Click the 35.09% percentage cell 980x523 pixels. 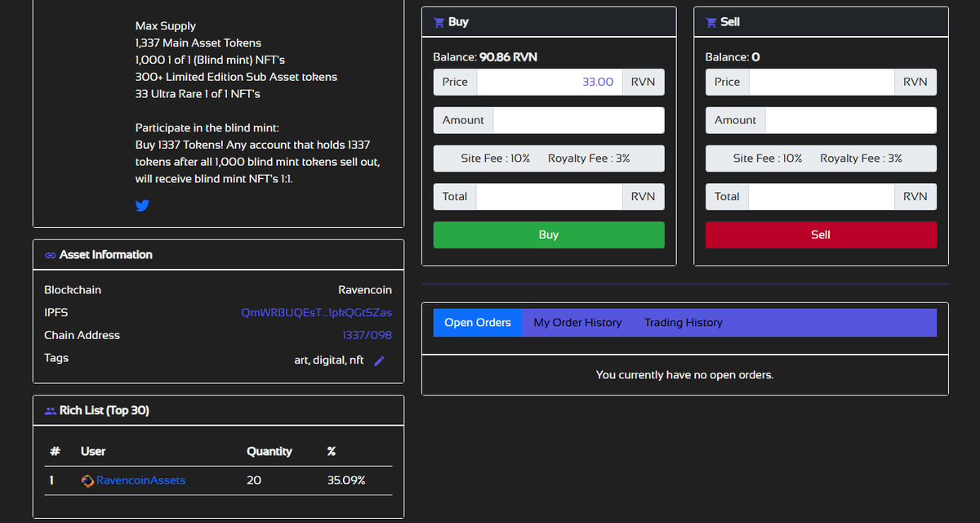coord(346,481)
